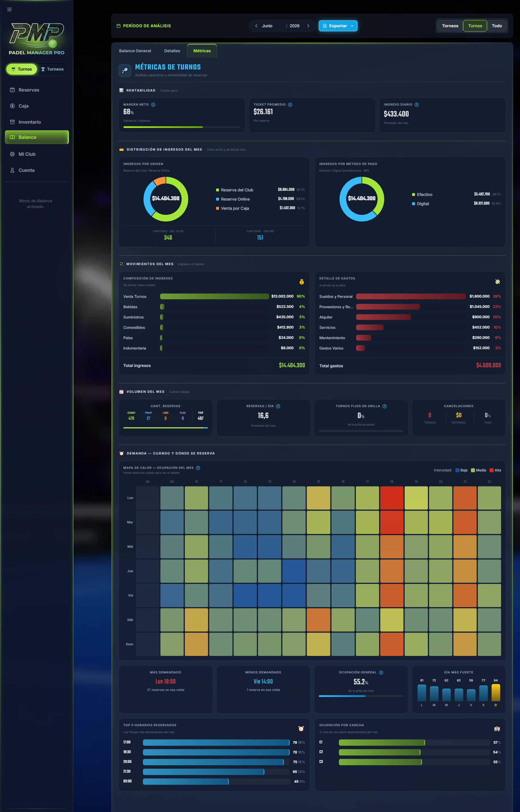This screenshot has height=812, width=520.
Task: Click info icon beside Reservas / Día
Action: coord(278,406)
